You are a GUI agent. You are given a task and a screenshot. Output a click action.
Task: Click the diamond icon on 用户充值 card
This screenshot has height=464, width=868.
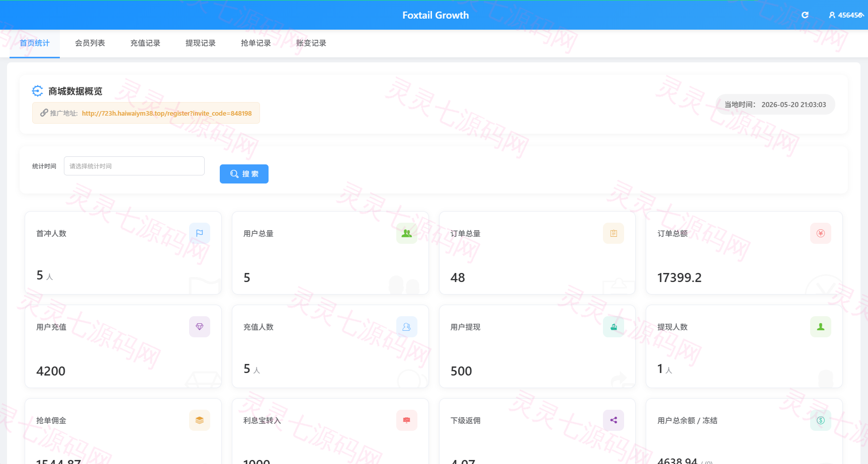click(200, 327)
